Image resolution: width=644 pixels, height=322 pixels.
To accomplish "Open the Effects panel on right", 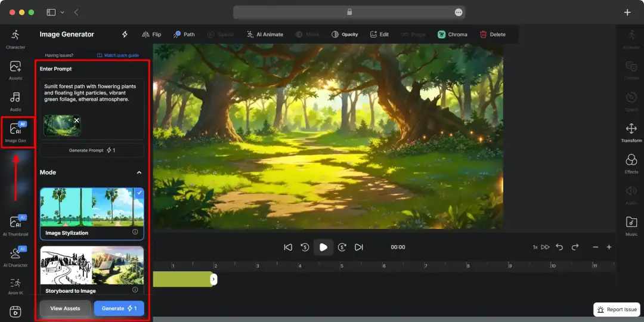I will pos(631,165).
